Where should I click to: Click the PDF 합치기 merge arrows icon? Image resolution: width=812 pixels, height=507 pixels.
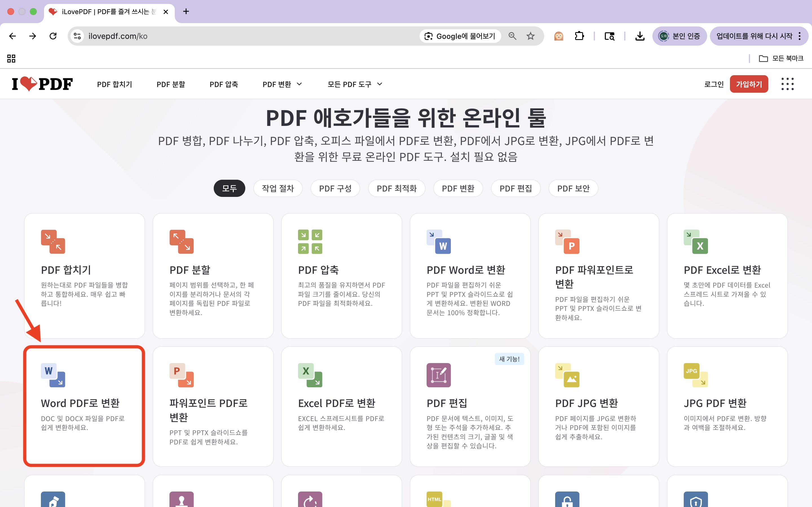(x=53, y=241)
